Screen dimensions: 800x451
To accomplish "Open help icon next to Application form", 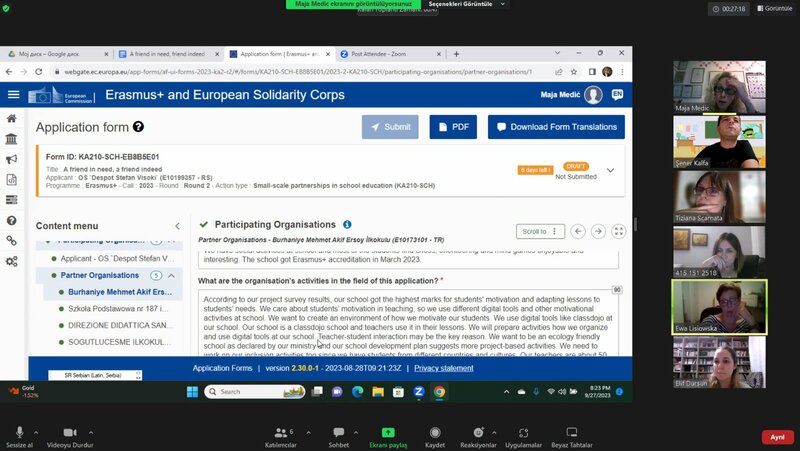I will (138, 127).
